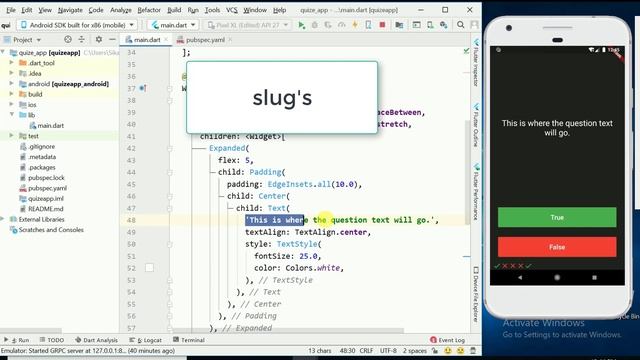Stop the running app with red square
The image size is (640, 360).
tap(382, 25)
